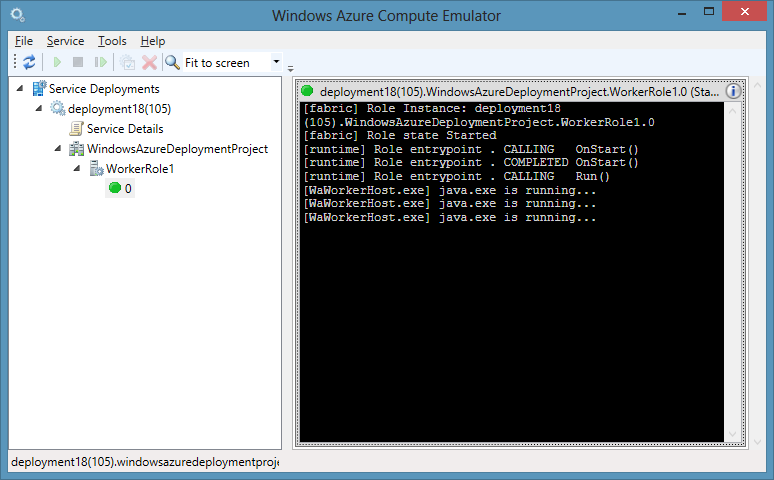Click the Refresh icon in toolbar

(x=29, y=63)
